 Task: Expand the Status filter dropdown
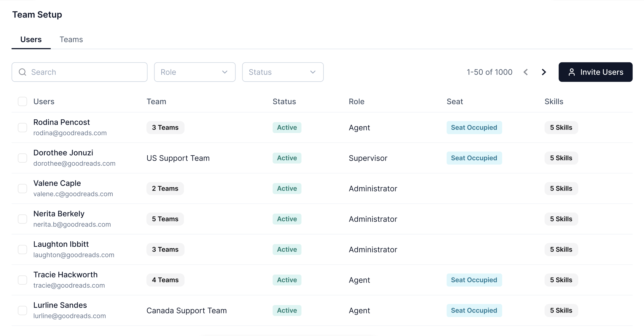[283, 72]
